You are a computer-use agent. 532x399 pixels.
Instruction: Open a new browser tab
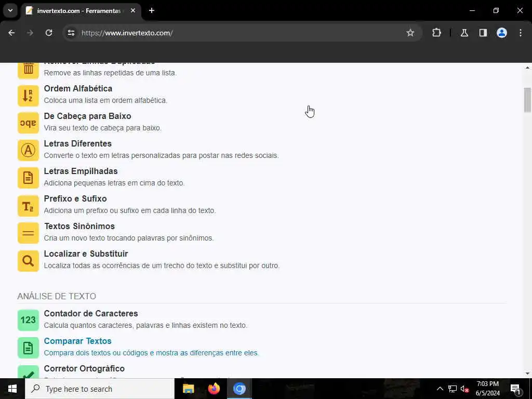[152, 10]
